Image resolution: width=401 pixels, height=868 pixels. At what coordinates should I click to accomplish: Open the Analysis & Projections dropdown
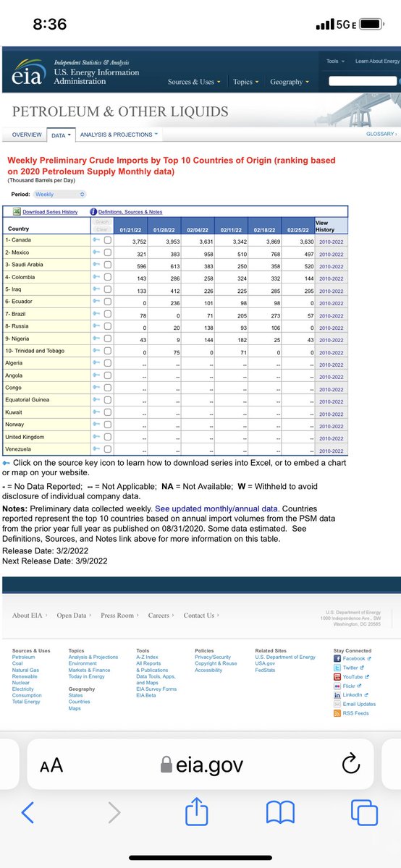[x=119, y=135]
